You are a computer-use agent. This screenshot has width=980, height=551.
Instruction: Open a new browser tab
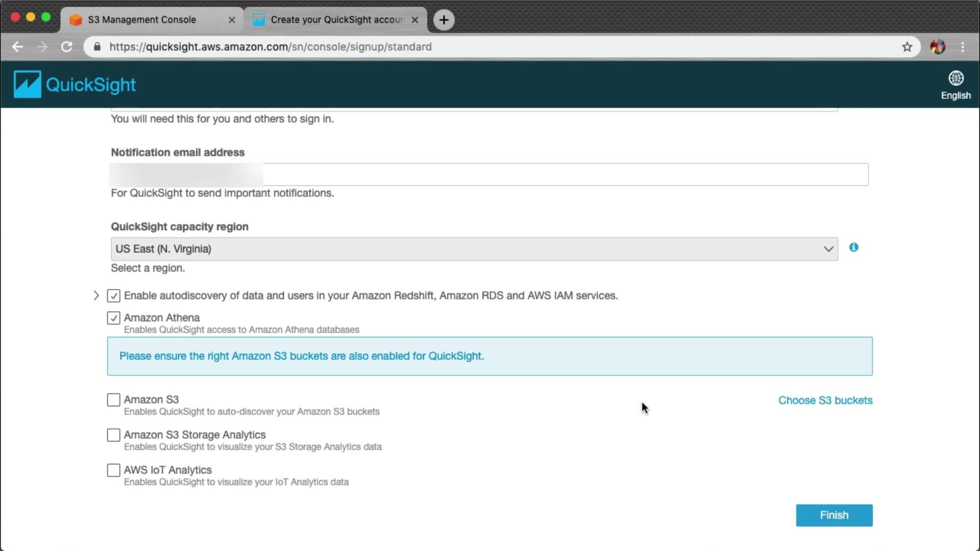444,20
